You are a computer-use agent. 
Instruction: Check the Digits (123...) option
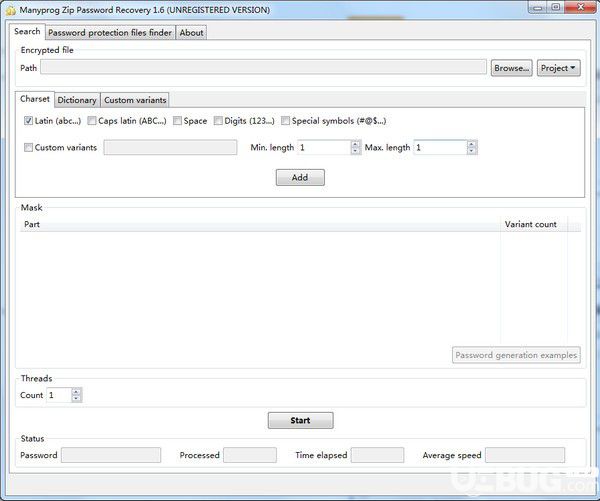[218, 121]
